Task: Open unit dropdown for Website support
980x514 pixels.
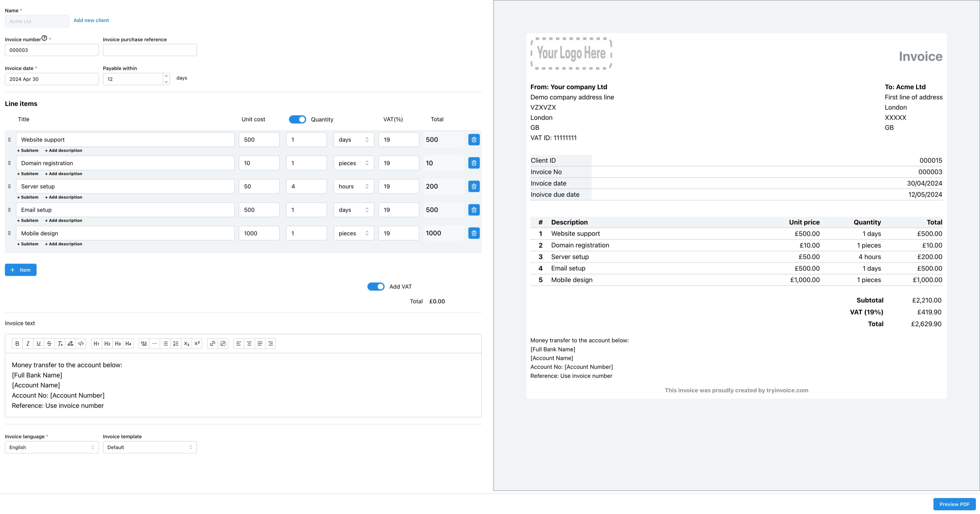Action: [353, 140]
